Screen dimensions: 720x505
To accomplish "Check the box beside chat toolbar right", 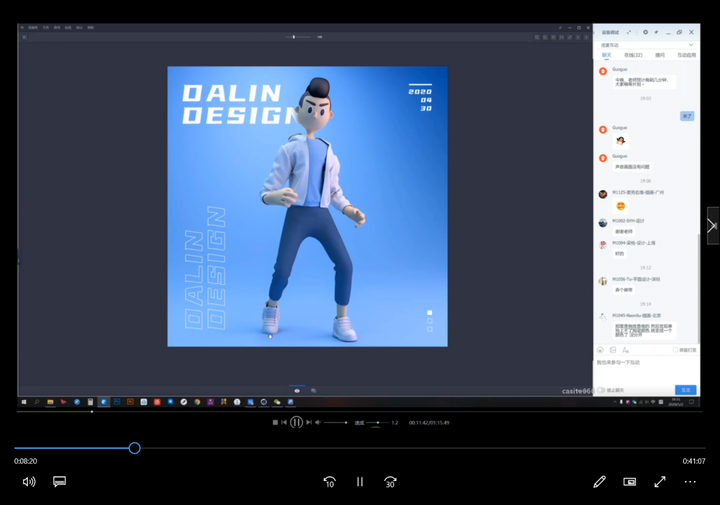I will point(675,350).
